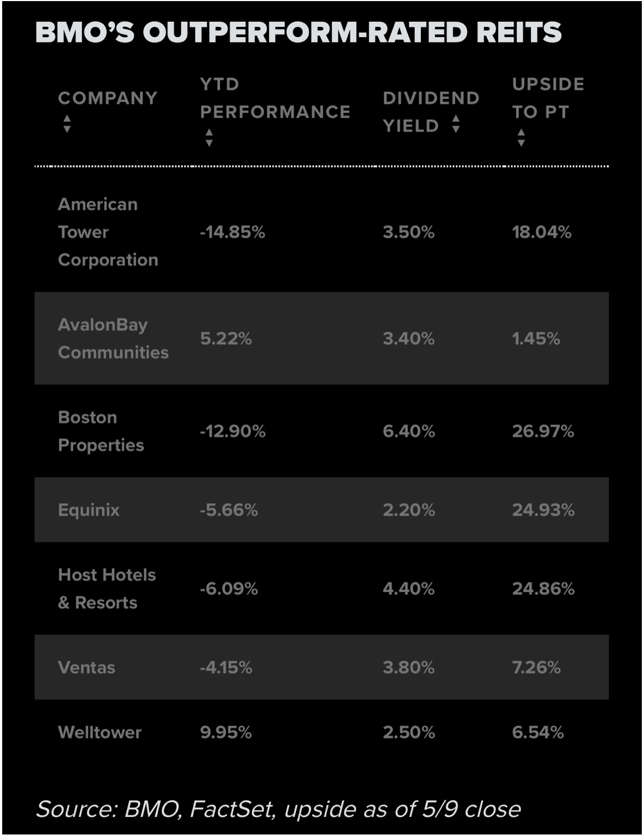Select the YTD PERFORMANCE header label
The width and height of the screenshot is (644, 835).
275,98
